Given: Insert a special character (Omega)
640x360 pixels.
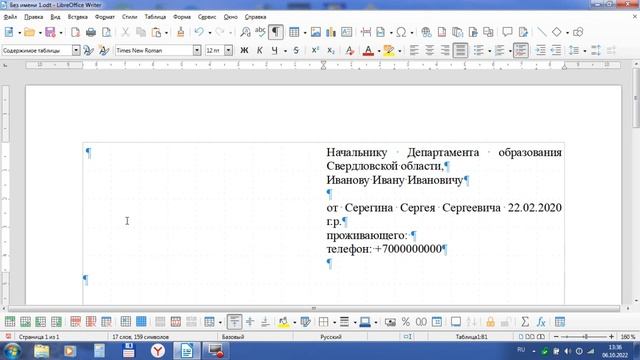Looking at the screenshot, I should point(401,32).
